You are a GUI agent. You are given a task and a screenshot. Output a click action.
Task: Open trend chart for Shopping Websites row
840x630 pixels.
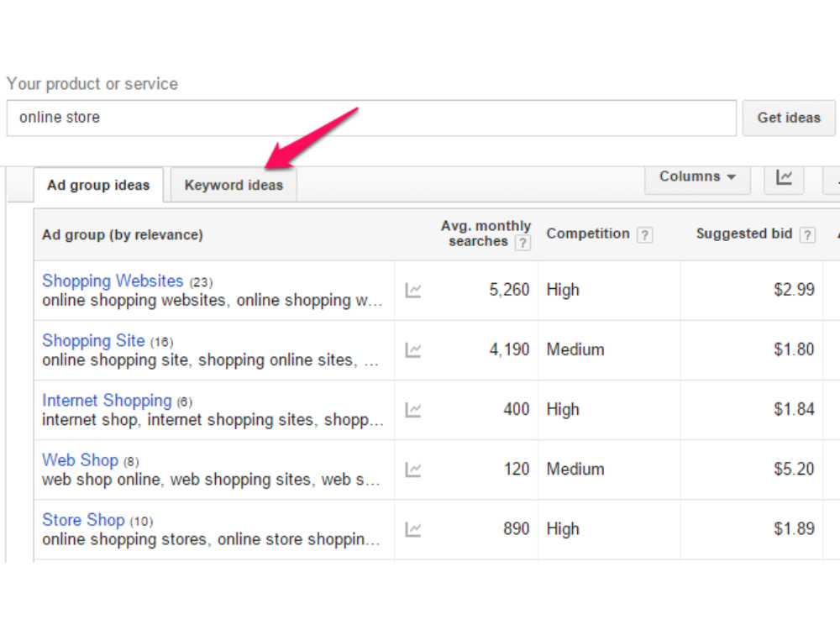tap(413, 291)
